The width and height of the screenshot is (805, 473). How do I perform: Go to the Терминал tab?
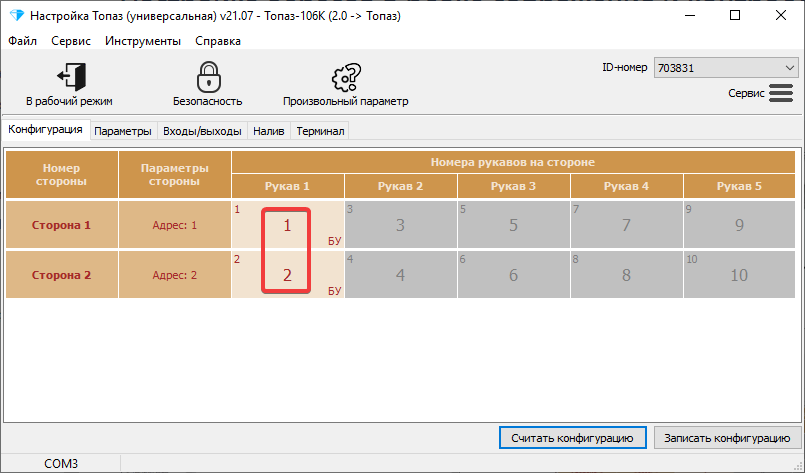pyautogui.click(x=320, y=131)
